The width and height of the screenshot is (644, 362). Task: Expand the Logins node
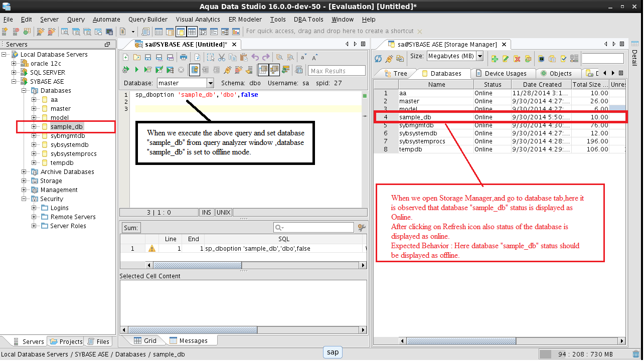(34, 208)
